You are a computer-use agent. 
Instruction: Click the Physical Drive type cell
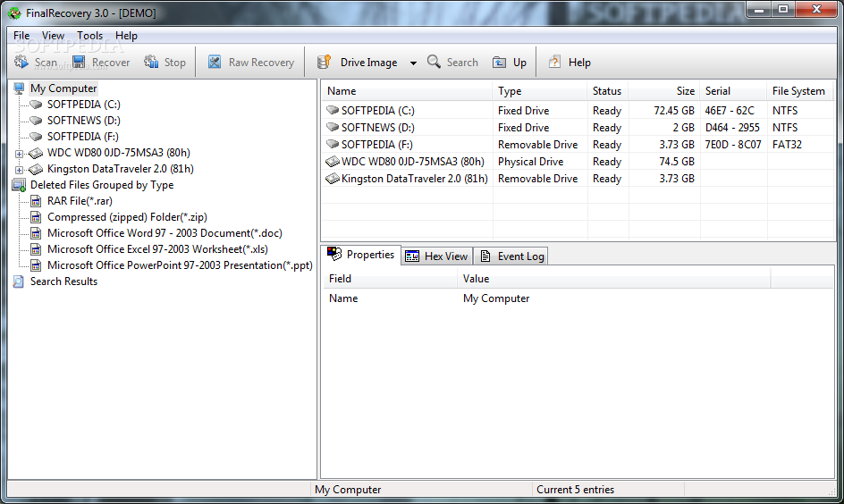pyautogui.click(x=531, y=162)
